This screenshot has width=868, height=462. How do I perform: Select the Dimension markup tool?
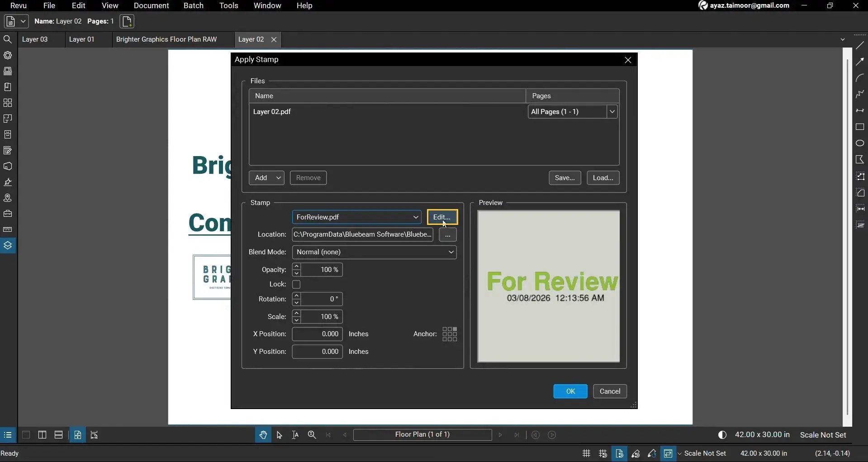click(x=860, y=111)
